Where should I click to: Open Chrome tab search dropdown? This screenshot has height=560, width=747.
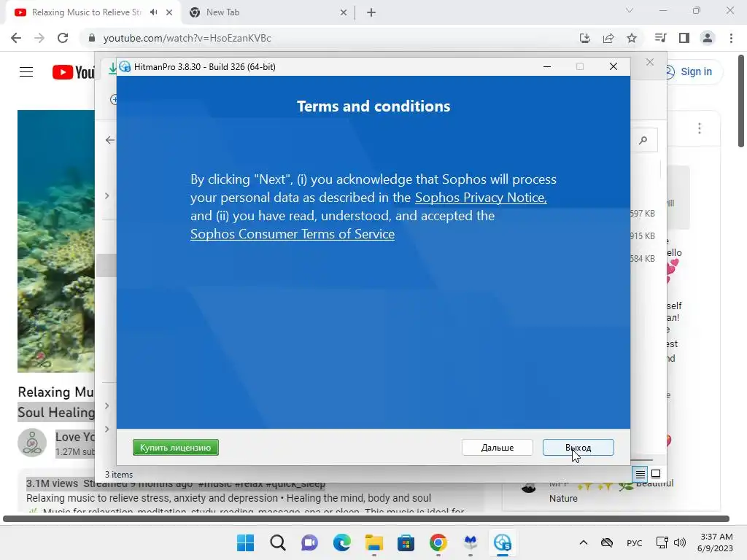coord(630,10)
